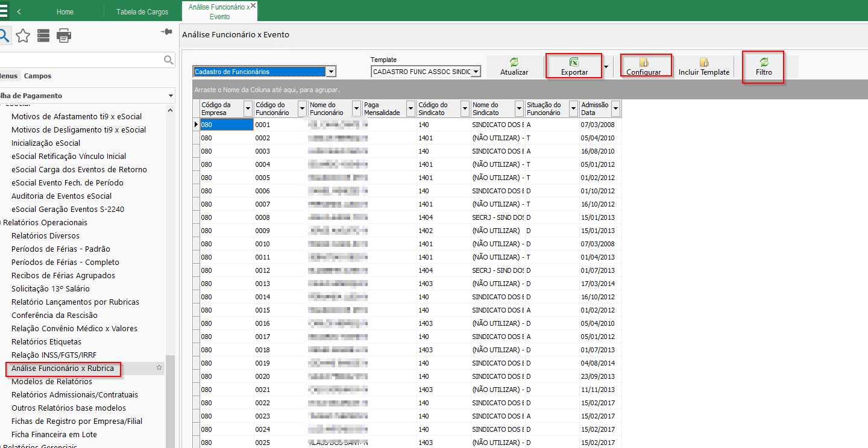Viewport: 868px width, 448px height.
Task: Open the Código da Empresa column filter
Action: point(248,108)
